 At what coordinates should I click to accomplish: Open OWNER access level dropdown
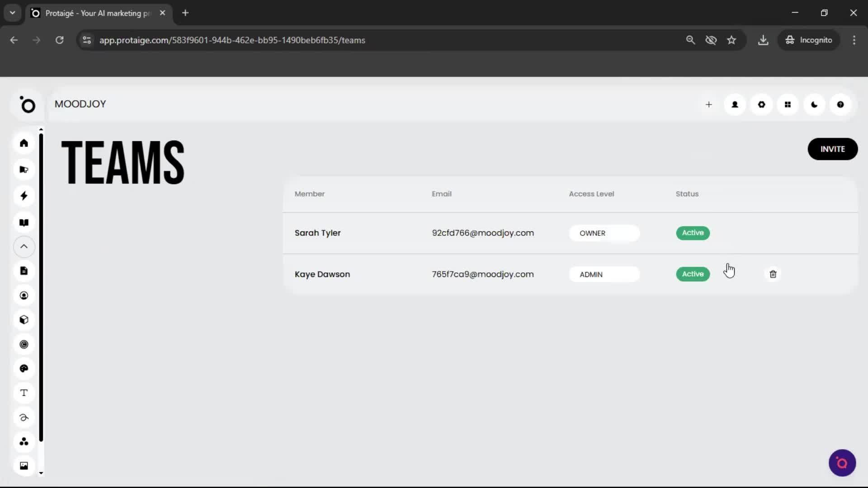(604, 233)
